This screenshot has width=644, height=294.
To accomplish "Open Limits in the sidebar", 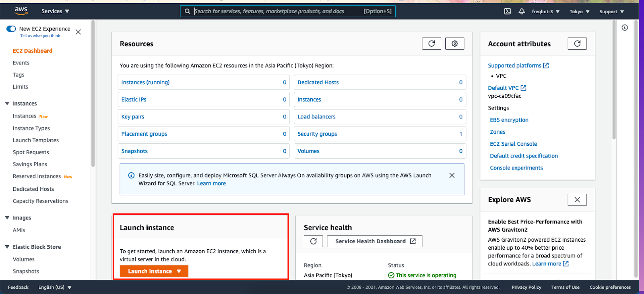I will [x=21, y=87].
